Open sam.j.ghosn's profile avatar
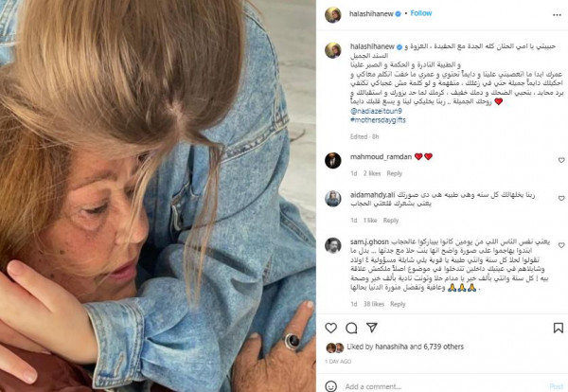Viewport: 568px width, 392px height. tap(332, 245)
